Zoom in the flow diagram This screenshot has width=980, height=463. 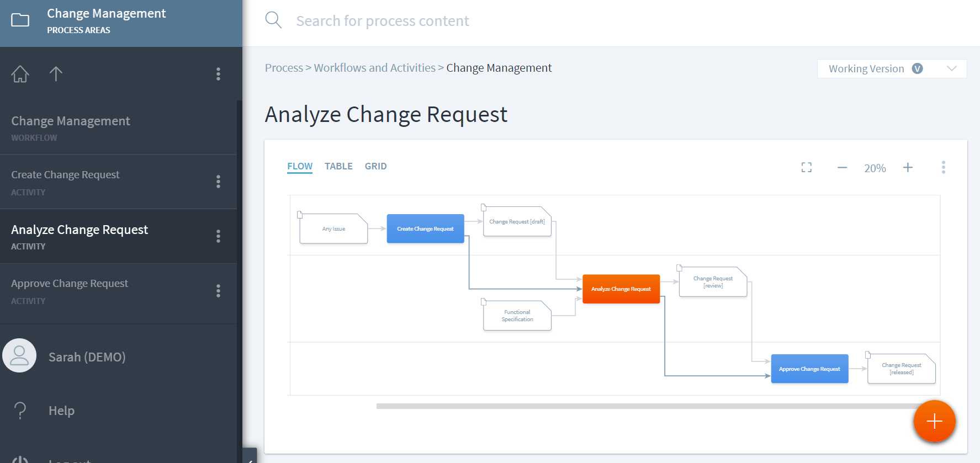point(908,168)
